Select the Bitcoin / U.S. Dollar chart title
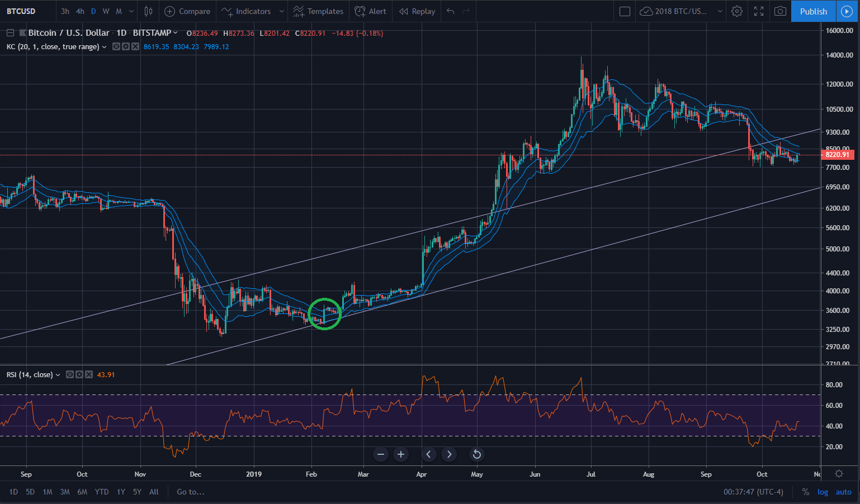Image resolution: width=860 pixels, height=504 pixels. click(x=69, y=33)
